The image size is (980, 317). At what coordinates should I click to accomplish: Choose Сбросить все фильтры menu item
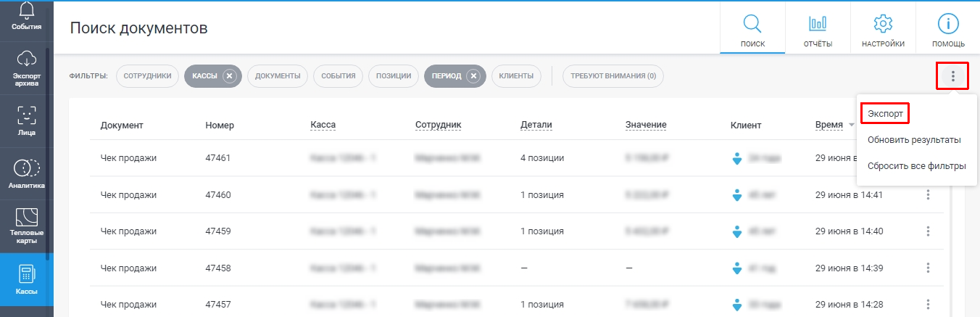(x=916, y=166)
